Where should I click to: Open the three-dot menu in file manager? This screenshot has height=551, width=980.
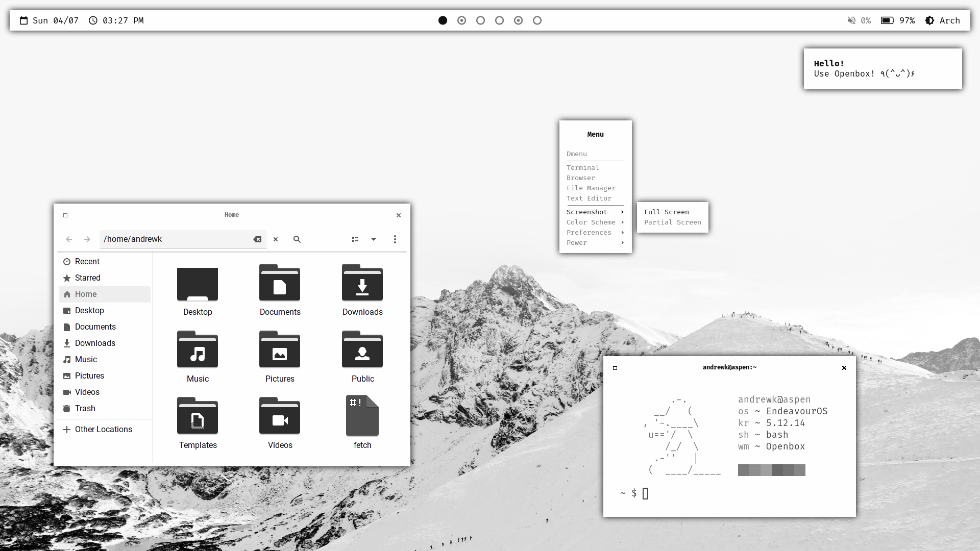[395, 239]
